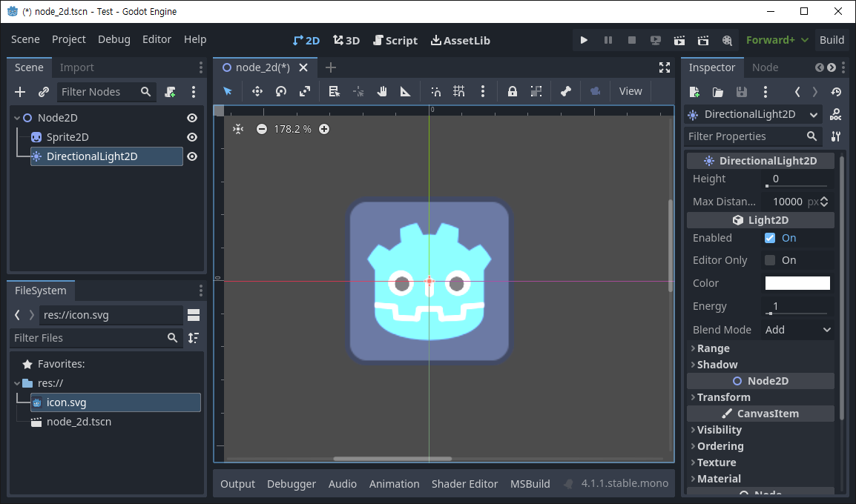856x504 pixels.
Task: Create a new resource in Inspector
Action: coord(694,92)
